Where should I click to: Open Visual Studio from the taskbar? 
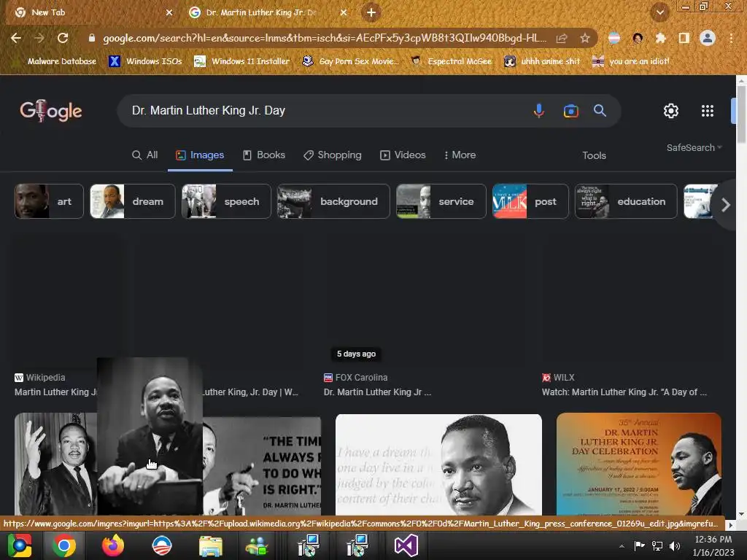click(x=406, y=545)
